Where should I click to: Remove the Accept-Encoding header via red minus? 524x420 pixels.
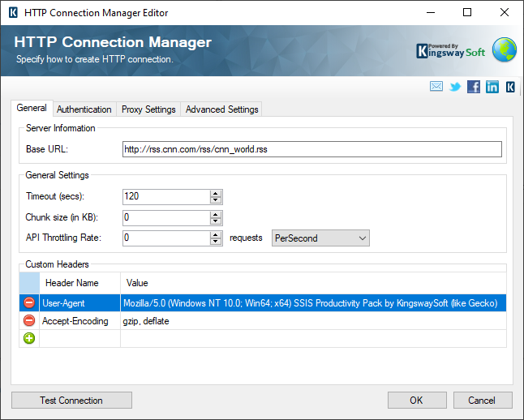29,320
